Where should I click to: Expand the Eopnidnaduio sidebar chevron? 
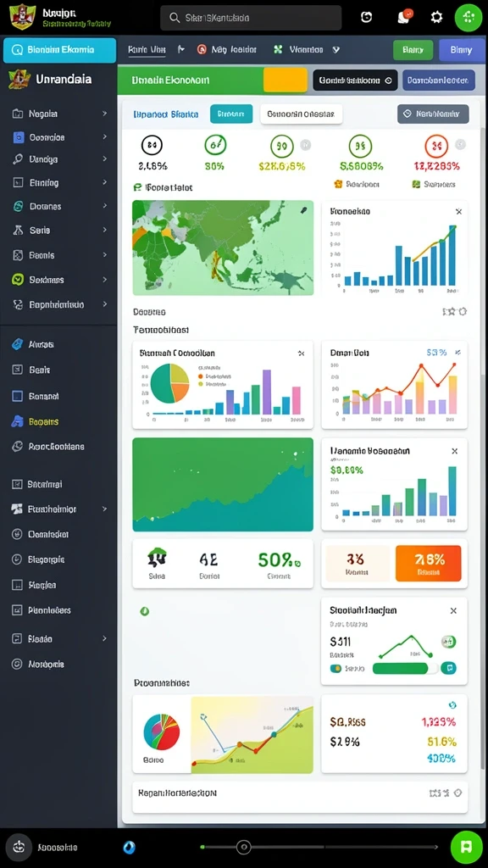[104, 304]
